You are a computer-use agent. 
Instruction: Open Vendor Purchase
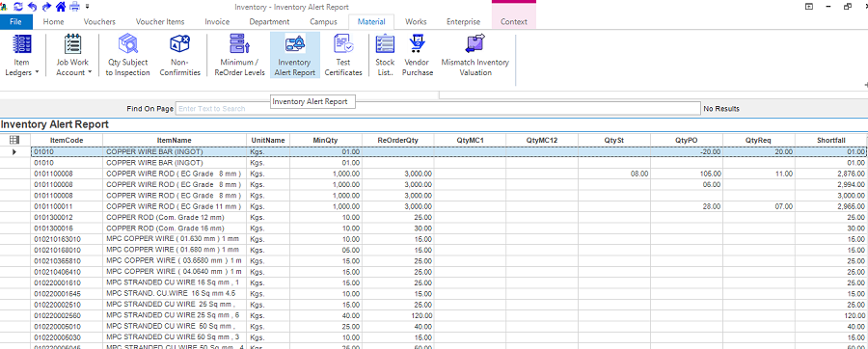tap(417, 55)
